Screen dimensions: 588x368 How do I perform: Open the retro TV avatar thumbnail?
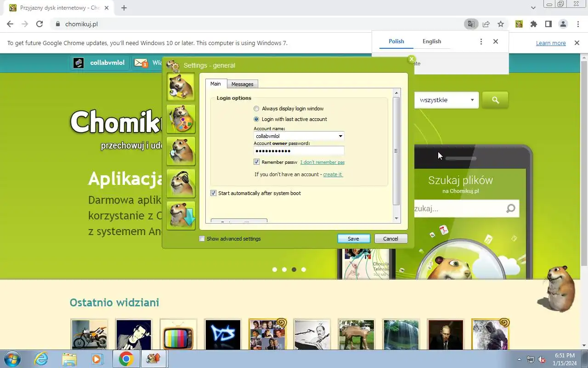[179, 334]
